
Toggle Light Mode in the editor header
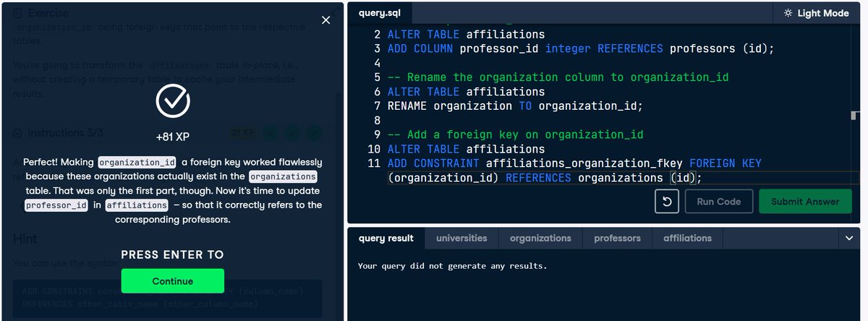point(818,13)
